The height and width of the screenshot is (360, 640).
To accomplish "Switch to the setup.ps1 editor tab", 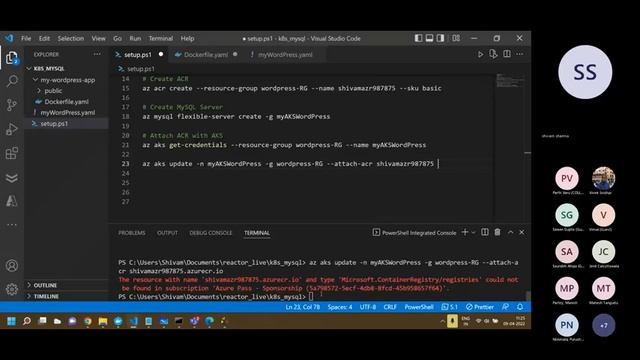I will click(x=138, y=54).
